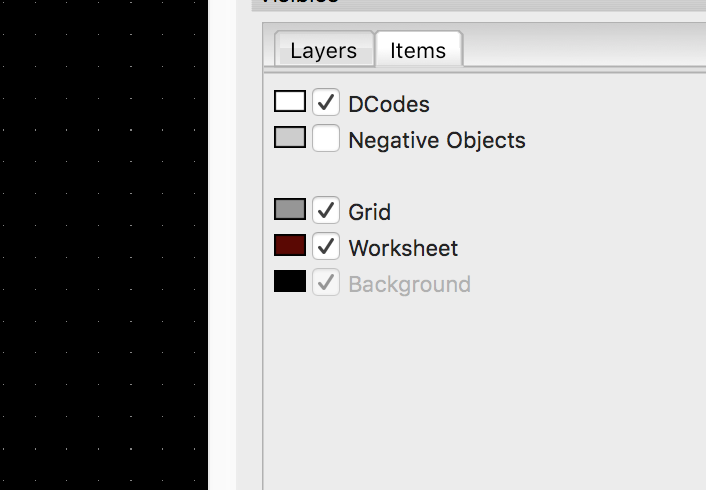
Task: Click the DCodes label text
Action: point(389,104)
